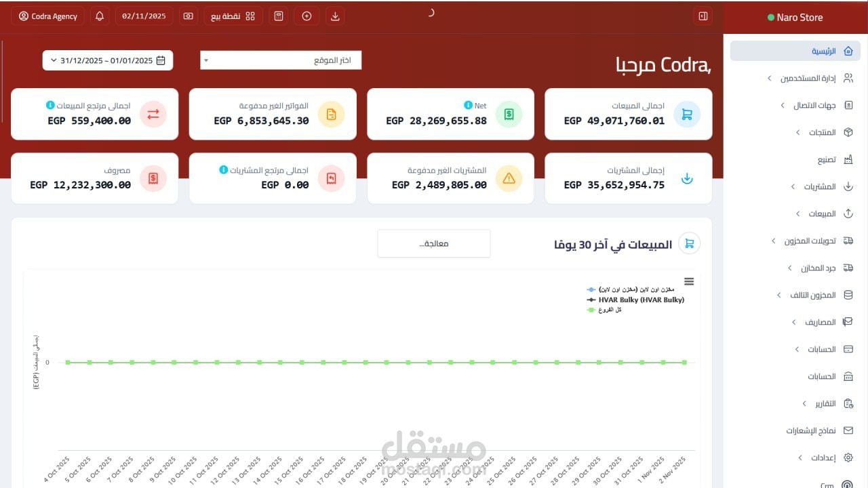The height and width of the screenshot is (488, 868).
Task: Click the المخزون التالف database icon
Action: [848, 295]
